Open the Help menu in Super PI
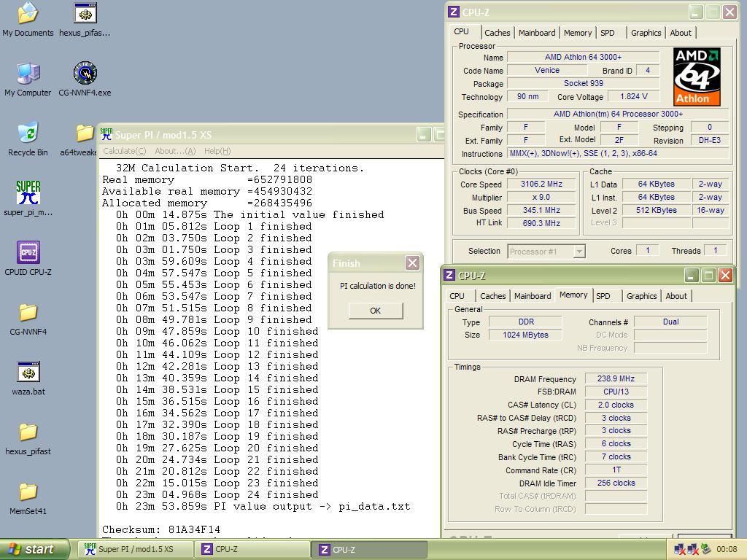Image resolution: width=747 pixels, height=560 pixels. (x=217, y=151)
